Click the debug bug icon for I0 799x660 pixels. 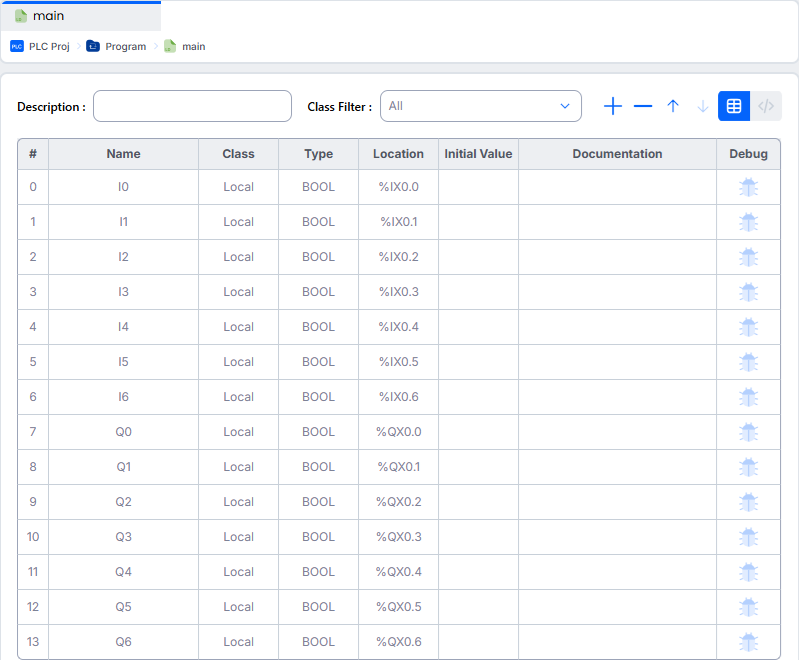click(748, 187)
